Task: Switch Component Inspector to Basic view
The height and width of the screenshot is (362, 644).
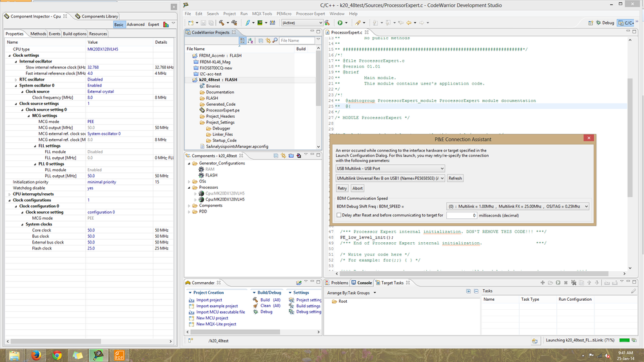Action: point(119,24)
